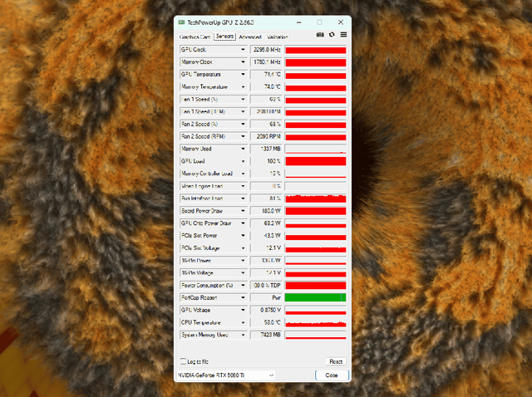This screenshot has width=532, height=397.
Task: Click the Reset button
Action: tap(336, 361)
